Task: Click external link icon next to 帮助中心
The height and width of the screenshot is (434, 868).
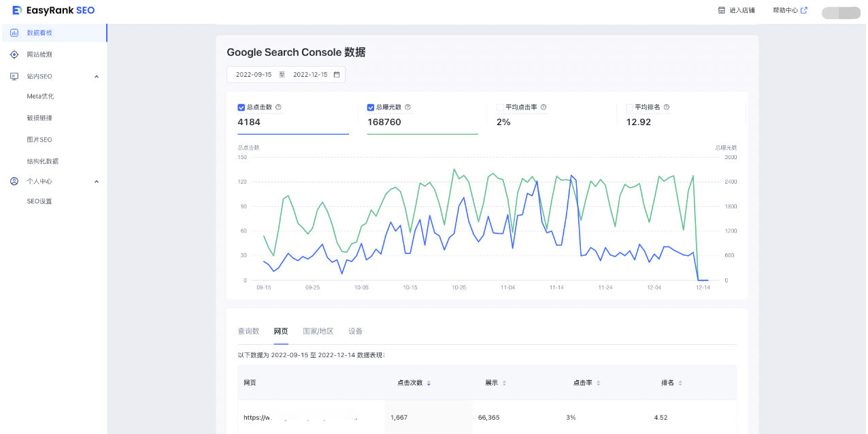Action: click(804, 10)
